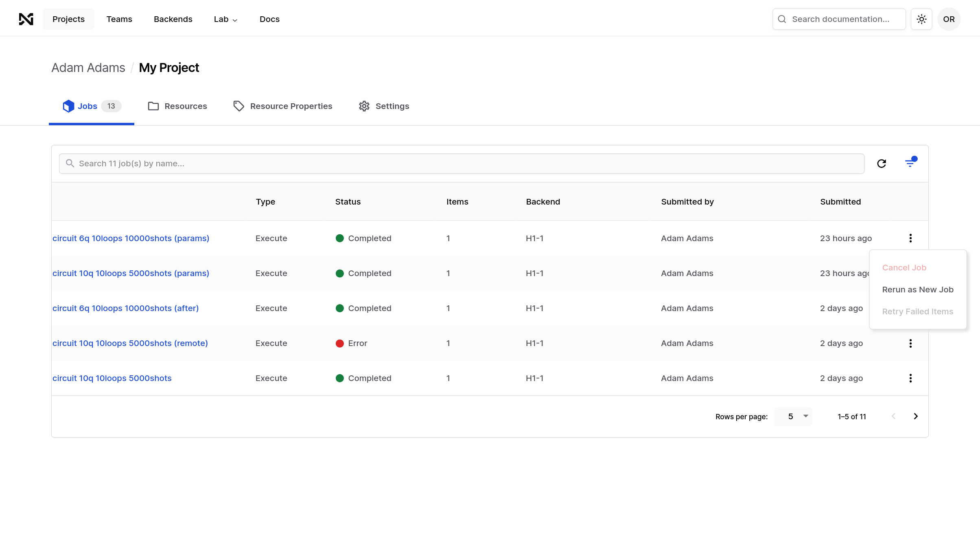Screen dimensions: 980x551
Task: Click the Type column header
Action: (x=265, y=202)
